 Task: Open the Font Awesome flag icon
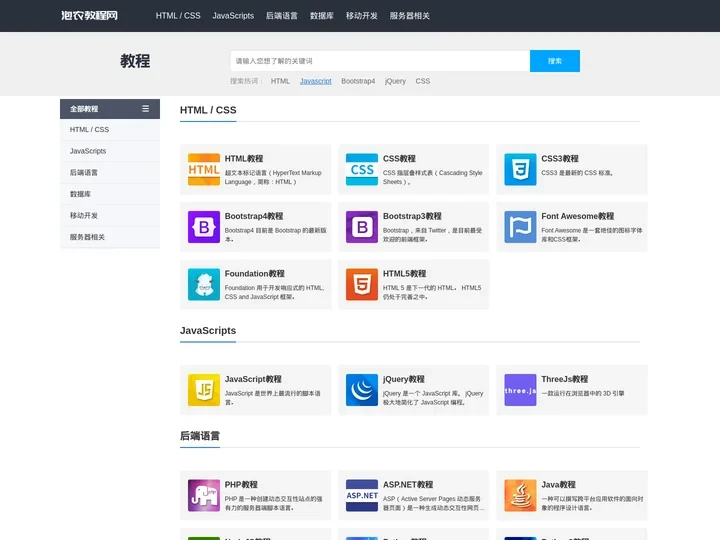coord(520,227)
